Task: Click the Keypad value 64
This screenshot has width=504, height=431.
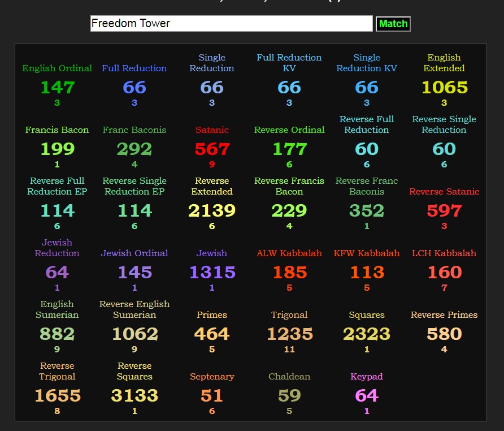Action: pyautogui.click(x=367, y=395)
